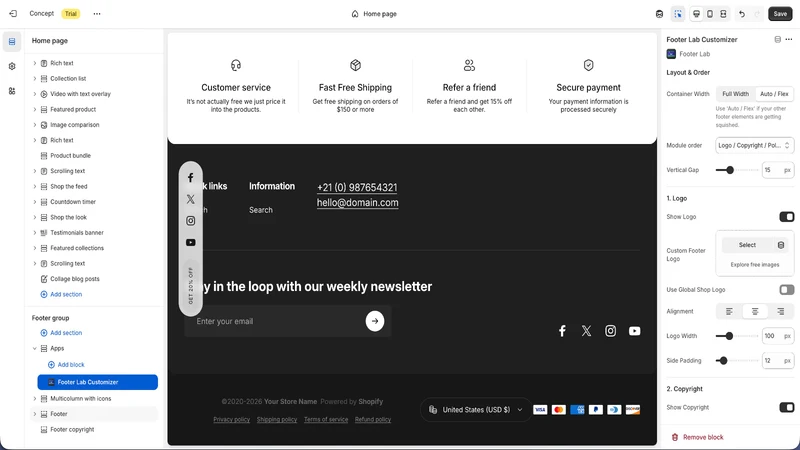Expand Video with text overlay section

coord(35,94)
